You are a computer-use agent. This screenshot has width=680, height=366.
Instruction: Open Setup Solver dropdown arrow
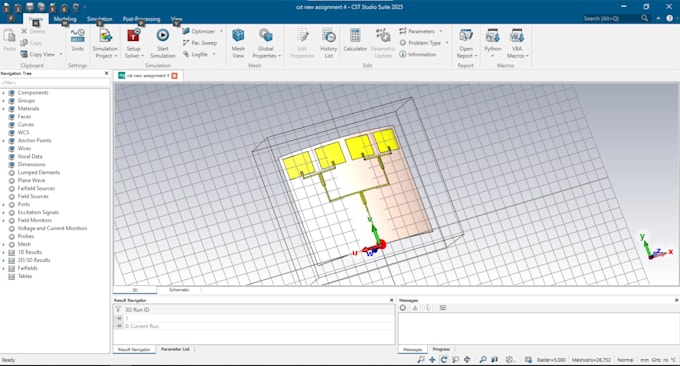pos(142,56)
